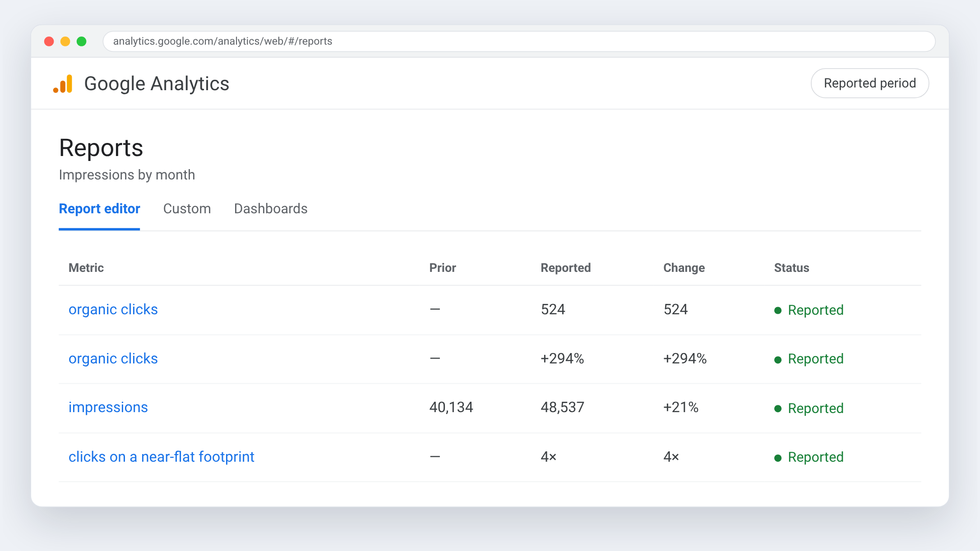Switch to the Report editor tab
Viewport: 980px width, 551px height.
[99, 209]
